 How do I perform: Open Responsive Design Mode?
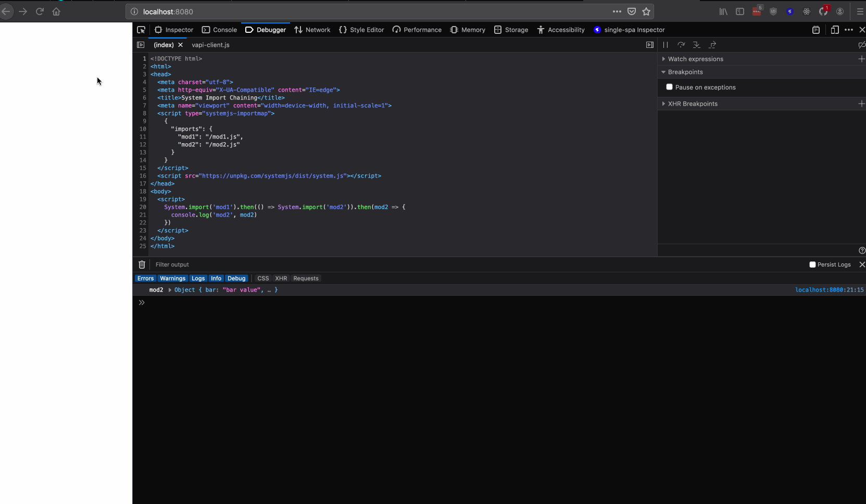tap(835, 30)
